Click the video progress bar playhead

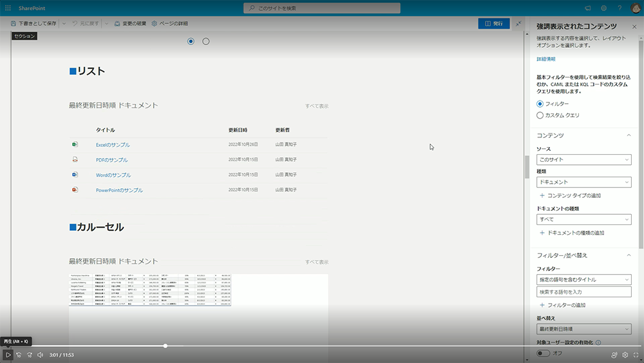(165, 346)
